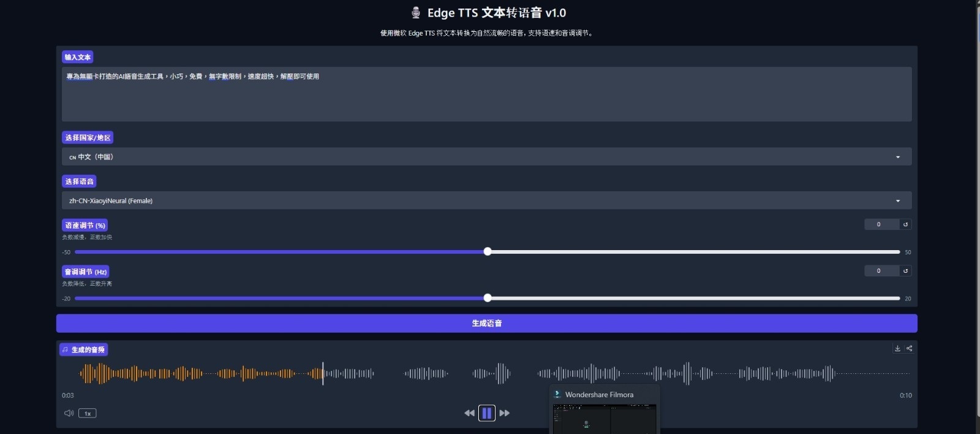
Task: Click the rewind button in audio player
Action: pos(469,413)
